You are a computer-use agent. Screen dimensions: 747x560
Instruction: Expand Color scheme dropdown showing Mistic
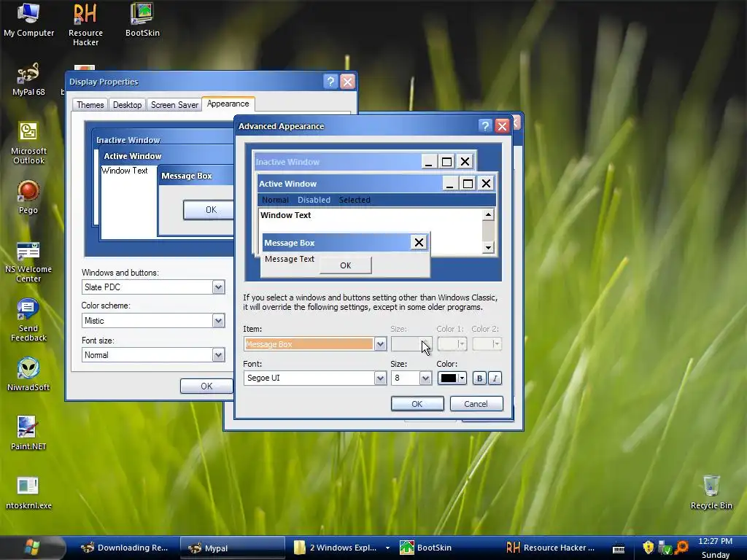tap(218, 321)
